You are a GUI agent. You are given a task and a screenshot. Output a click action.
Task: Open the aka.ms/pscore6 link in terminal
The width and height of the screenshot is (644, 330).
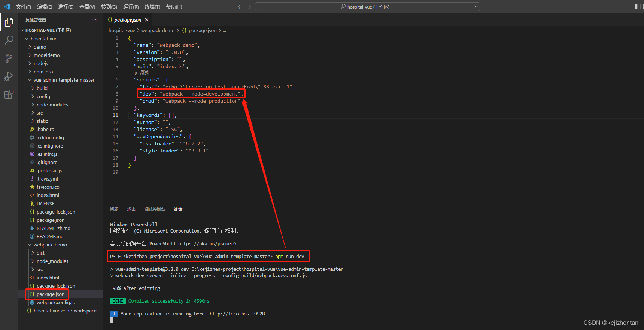coord(207,243)
